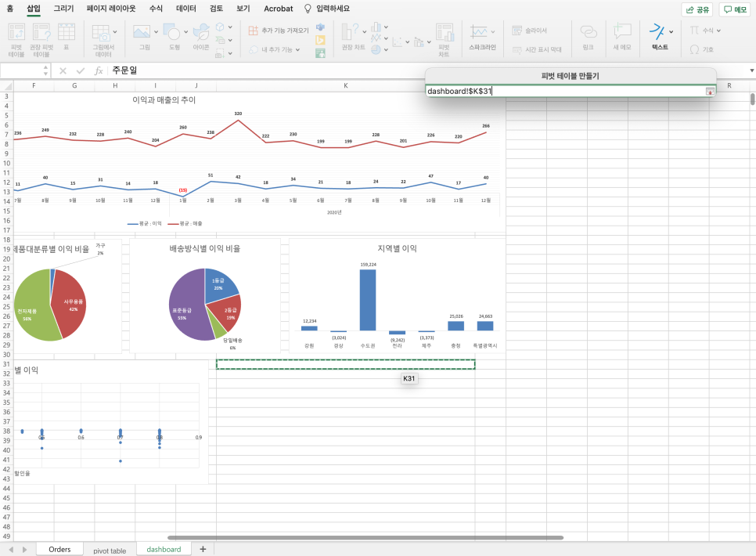756x556 pixels.
Task: Select the 배송방식별 이익 비율 pie chart
Action: click(x=205, y=296)
